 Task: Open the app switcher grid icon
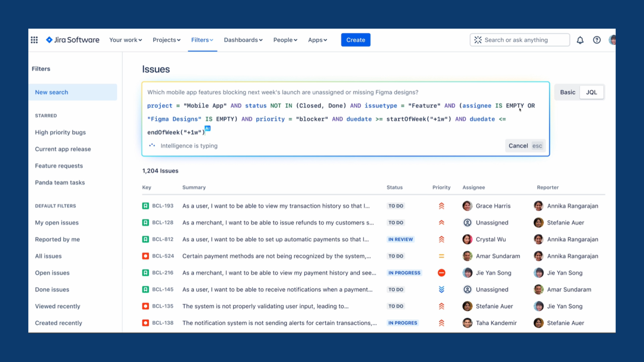tap(34, 40)
